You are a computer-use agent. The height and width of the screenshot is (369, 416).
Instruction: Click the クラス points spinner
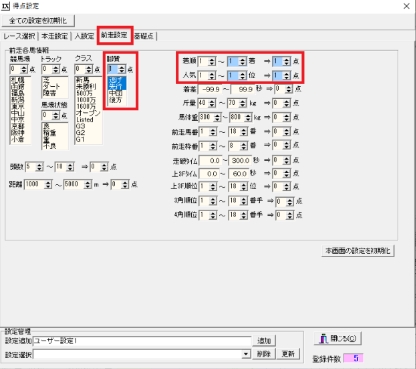tap(84, 69)
